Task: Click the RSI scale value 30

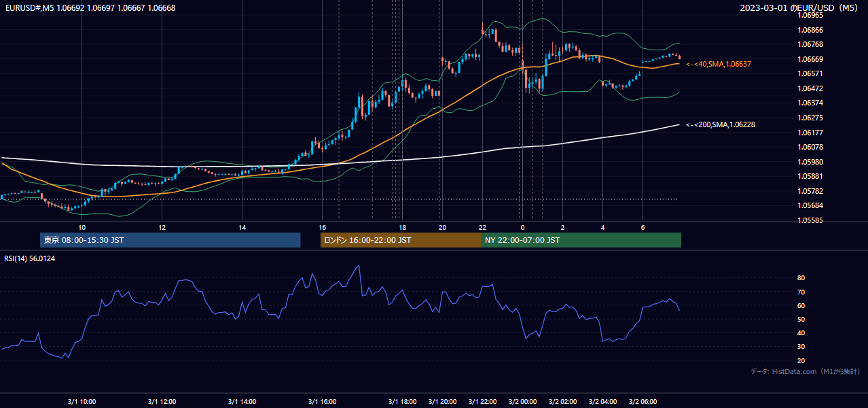Action: (801, 347)
